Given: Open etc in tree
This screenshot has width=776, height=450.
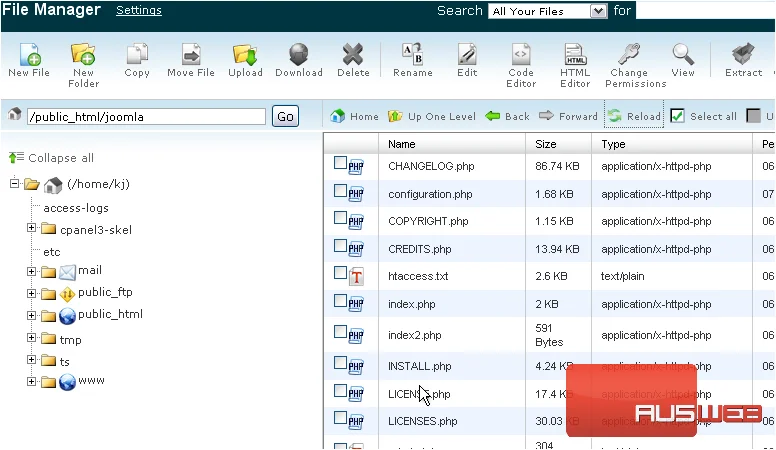Looking at the screenshot, I should (x=51, y=252).
